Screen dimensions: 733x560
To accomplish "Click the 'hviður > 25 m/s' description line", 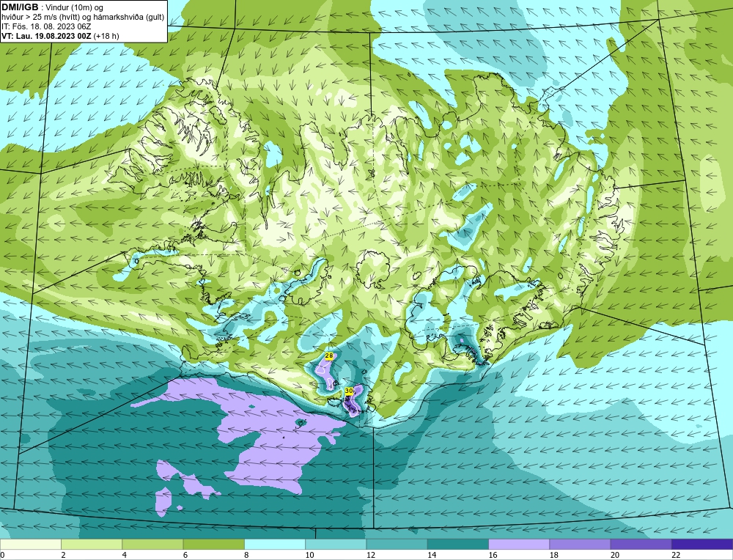I will coord(83,17).
